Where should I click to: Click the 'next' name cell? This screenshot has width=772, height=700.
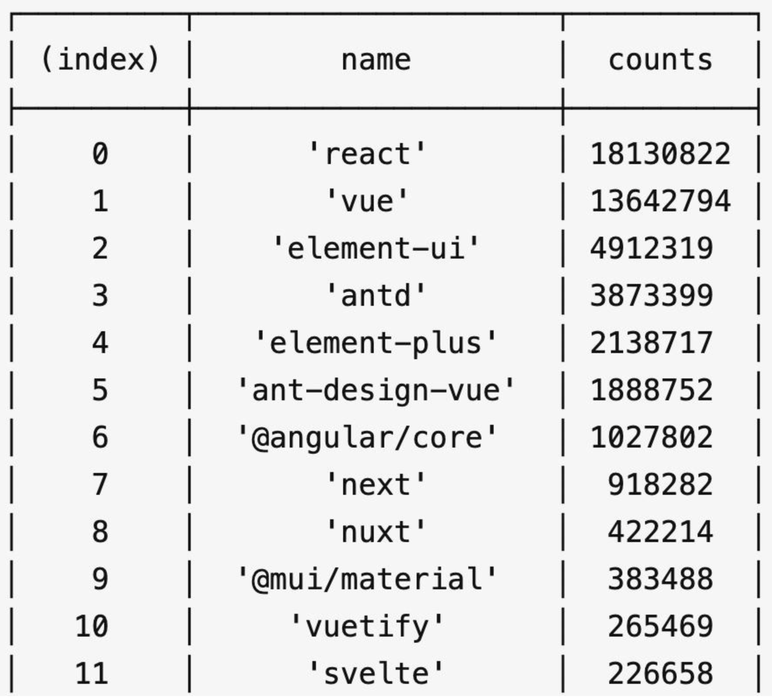(376, 485)
